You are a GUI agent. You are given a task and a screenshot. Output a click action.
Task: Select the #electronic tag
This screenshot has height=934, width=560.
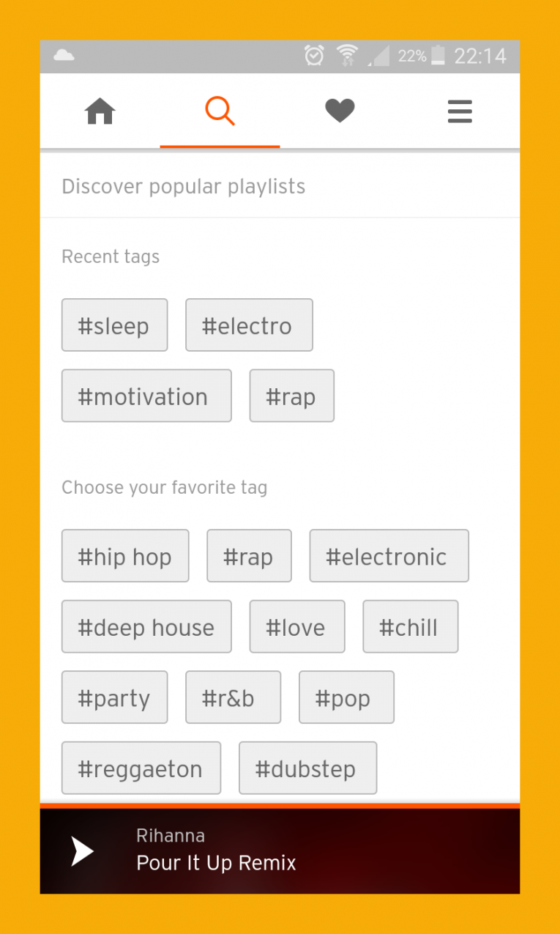[389, 555]
